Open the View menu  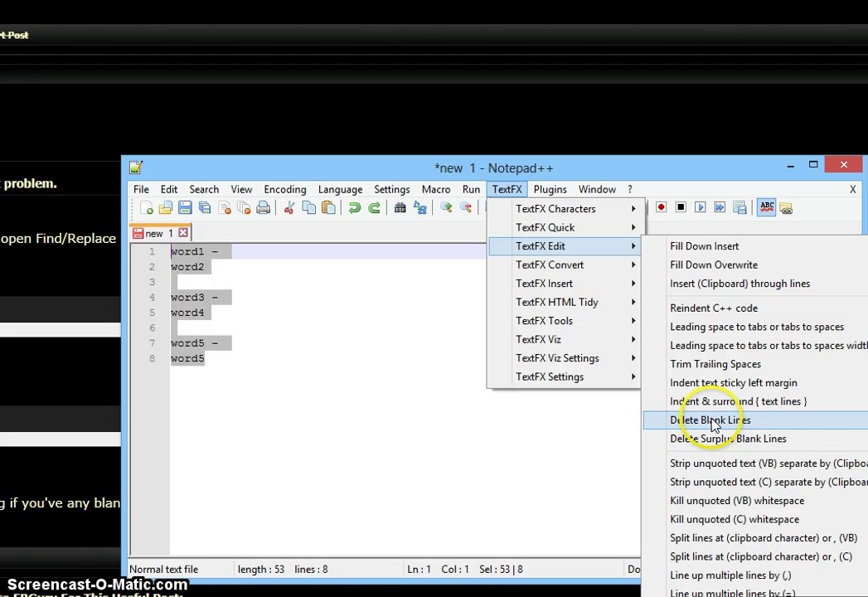tap(241, 189)
